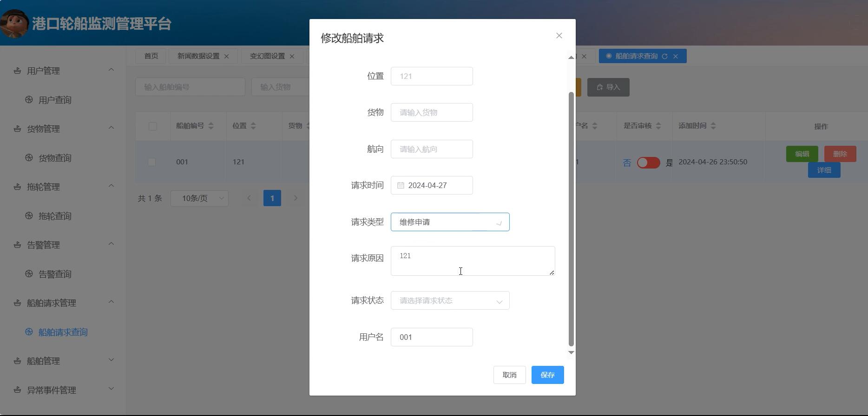This screenshot has width=868, height=416.
Task: Open the 请求时间 date picker field
Action: point(432,185)
